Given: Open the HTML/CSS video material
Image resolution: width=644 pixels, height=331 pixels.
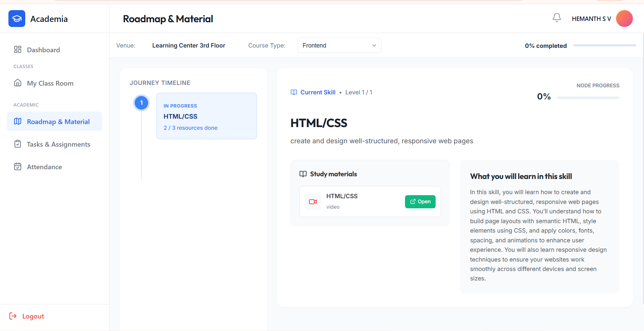Looking at the screenshot, I should 420,202.
